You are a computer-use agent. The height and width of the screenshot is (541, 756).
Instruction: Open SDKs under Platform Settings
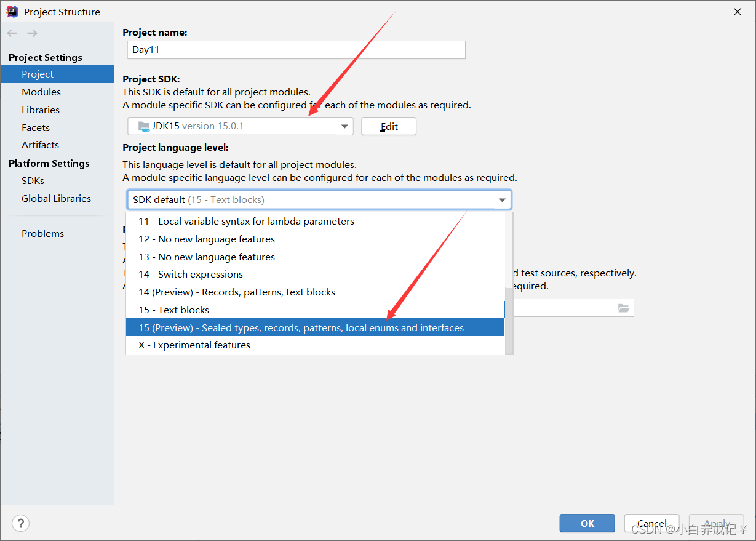(33, 180)
